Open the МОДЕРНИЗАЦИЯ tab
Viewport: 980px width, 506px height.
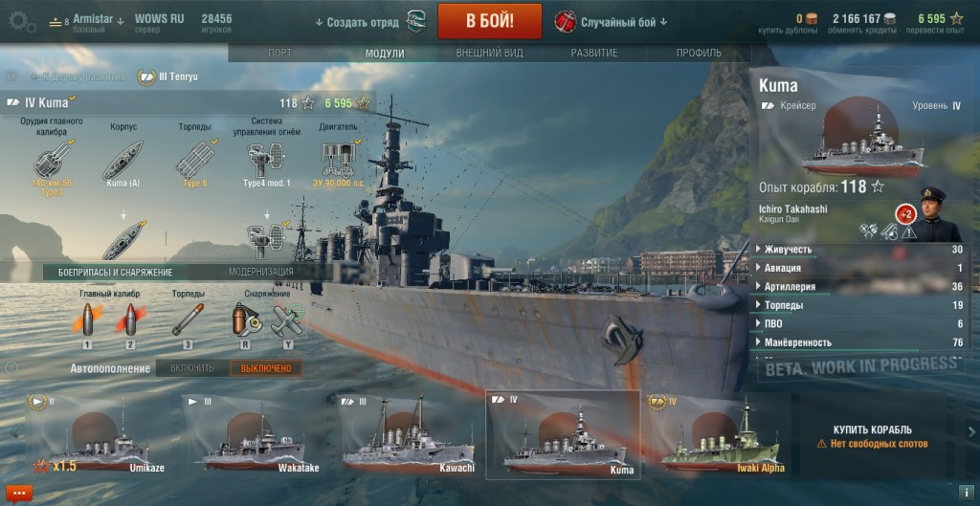[x=261, y=272]
